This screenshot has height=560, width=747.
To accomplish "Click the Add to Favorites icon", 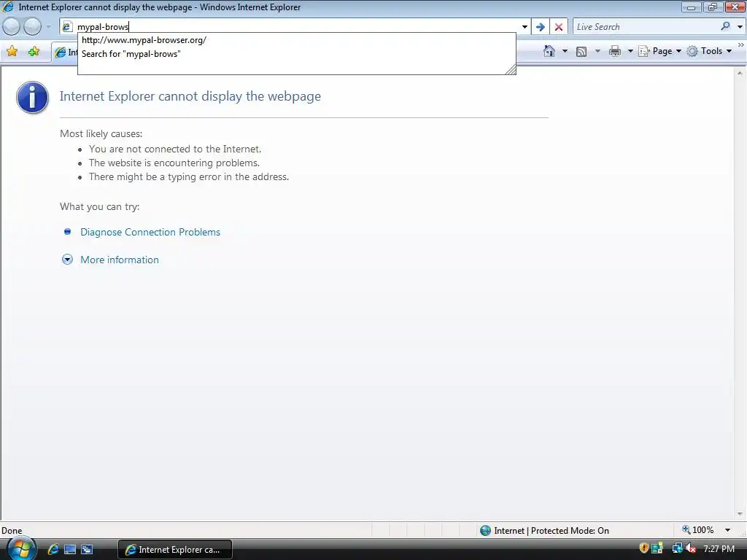I will point(34,51).
